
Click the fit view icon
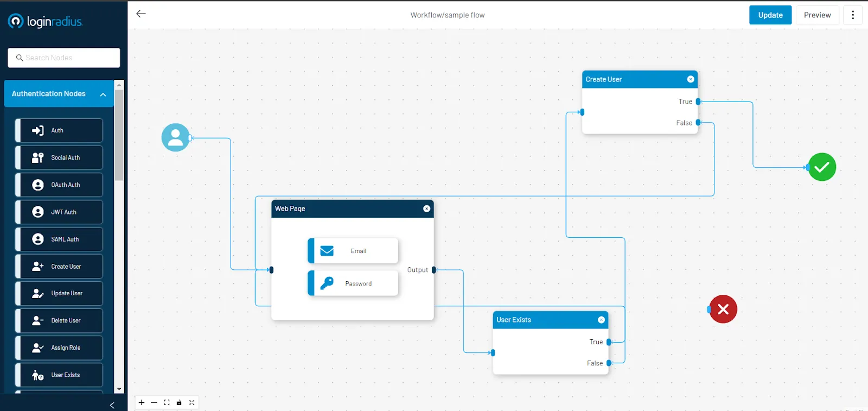(x=167, y=402)
